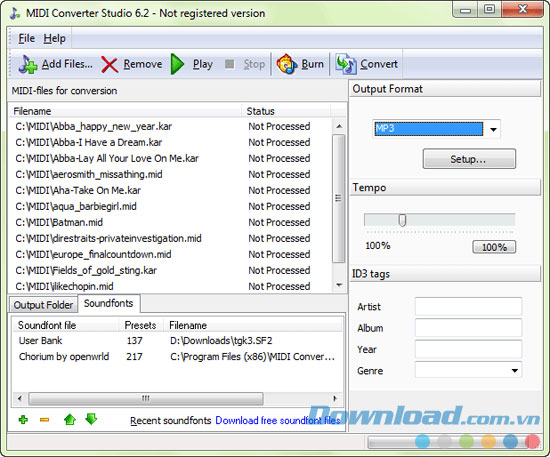Click in the Album input field

point(468,328)
